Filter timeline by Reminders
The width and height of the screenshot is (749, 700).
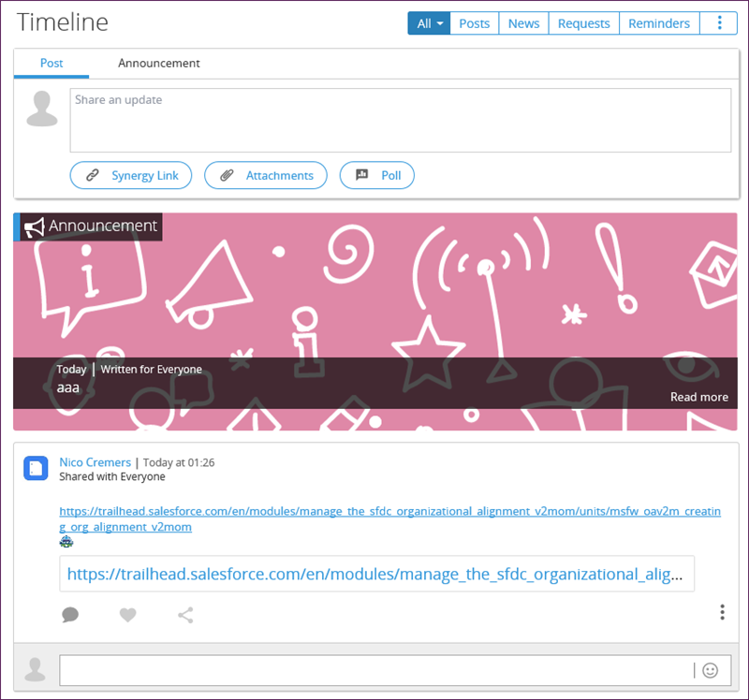[x=659, y=23]
